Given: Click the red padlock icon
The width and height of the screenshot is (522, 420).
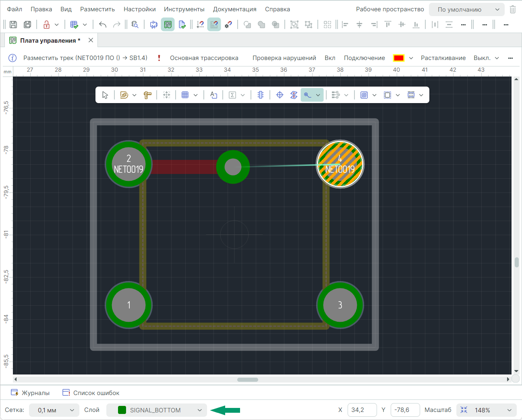Looking at the screenshot, I should click(x=47, y=25).
